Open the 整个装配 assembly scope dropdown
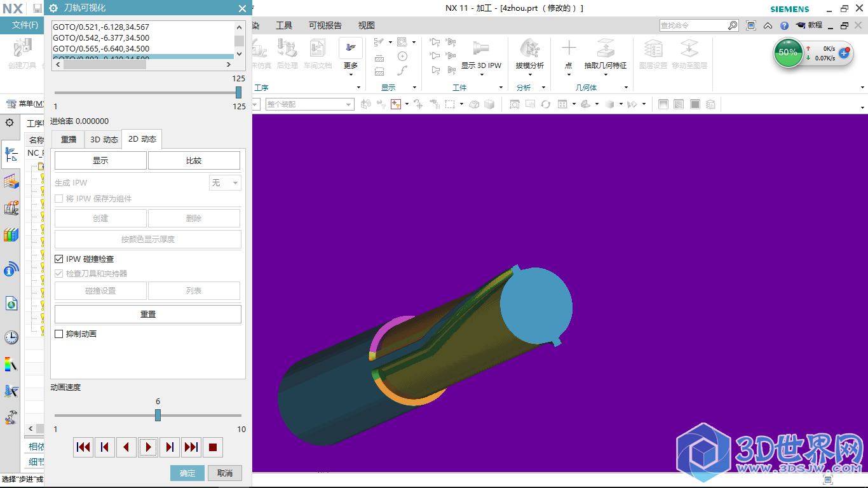The width and height of the screenshot is (868, 488). click(x=309, y=104)
